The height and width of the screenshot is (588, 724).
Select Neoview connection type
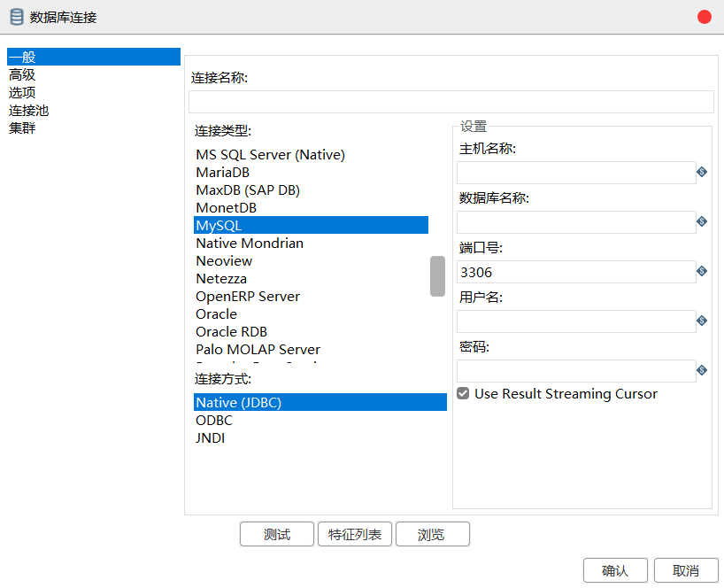[x=312, y=261]
